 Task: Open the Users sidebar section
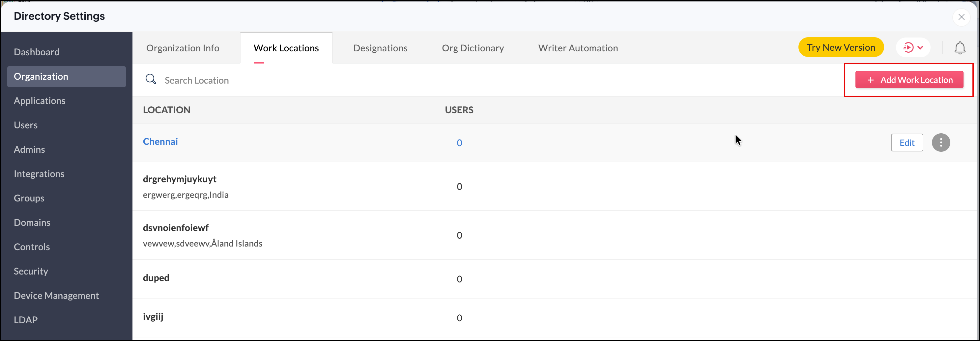(x=26, y=125)
